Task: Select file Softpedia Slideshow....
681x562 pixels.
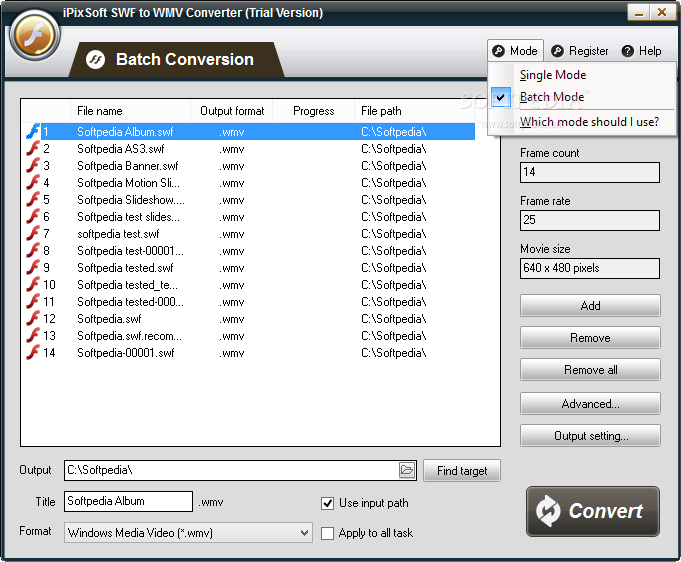Action: click(x=131, y=200)
